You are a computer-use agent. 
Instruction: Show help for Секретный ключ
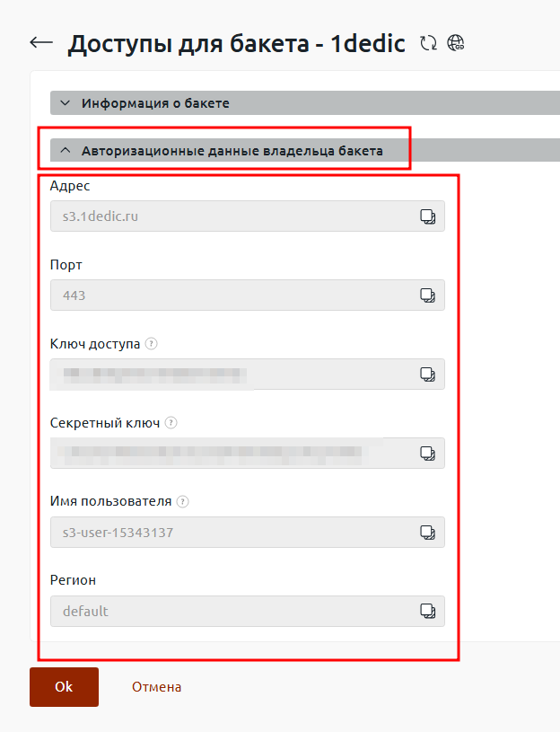(x=171, y=423)
